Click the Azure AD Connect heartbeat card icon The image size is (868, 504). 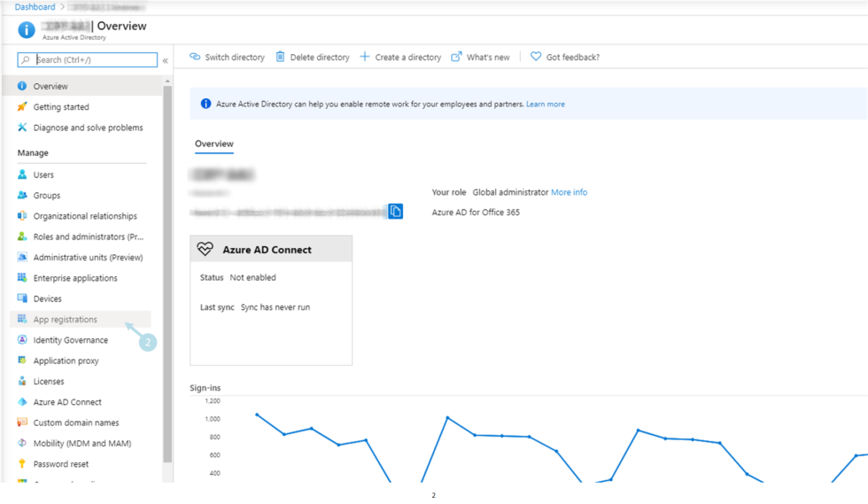205,249
